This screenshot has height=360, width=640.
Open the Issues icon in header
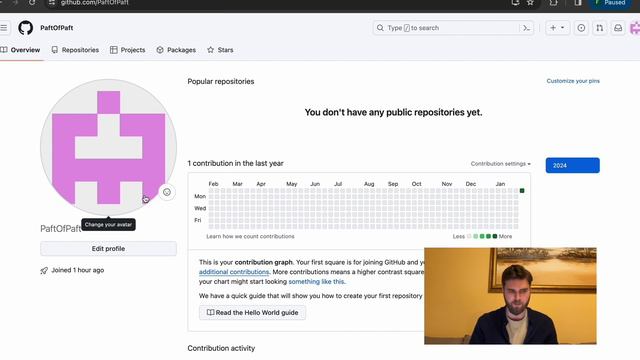click(x=581, y=28)
